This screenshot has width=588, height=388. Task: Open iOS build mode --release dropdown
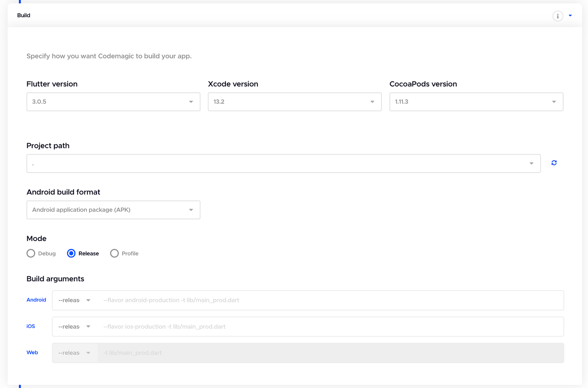75,327
